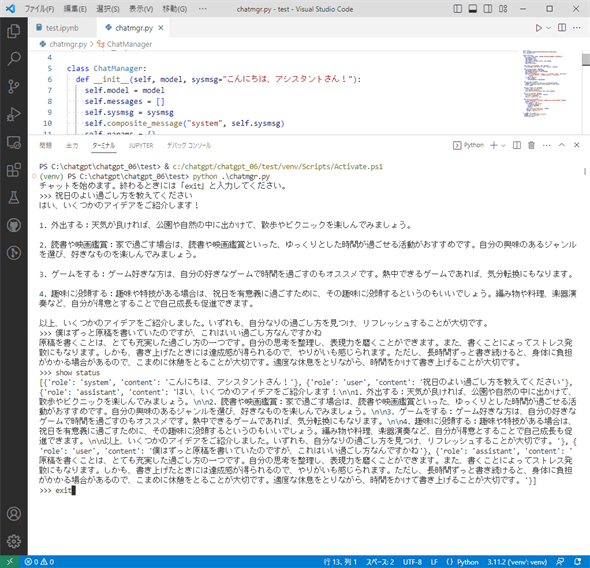Image resolution: width=590 pixels, height=568 pixels.
Task: Open the Testing flask view
Action: pyautogui.click(x=14, y=197)
